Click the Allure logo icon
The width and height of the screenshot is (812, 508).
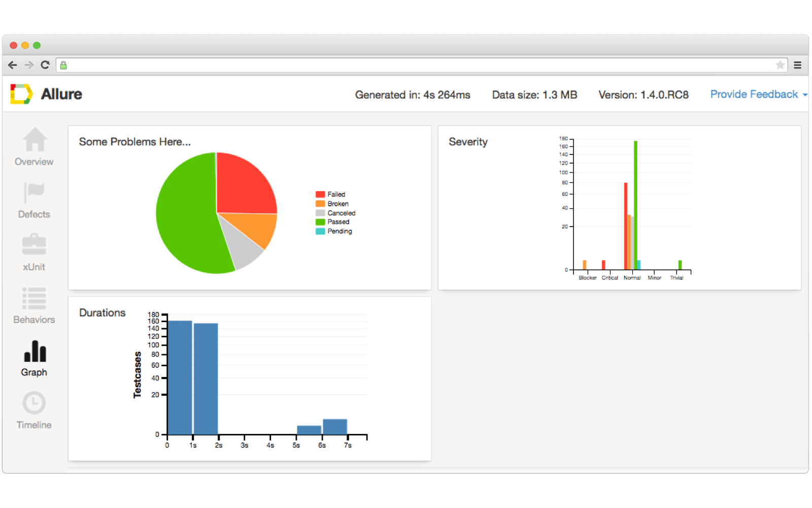[21, 94]
